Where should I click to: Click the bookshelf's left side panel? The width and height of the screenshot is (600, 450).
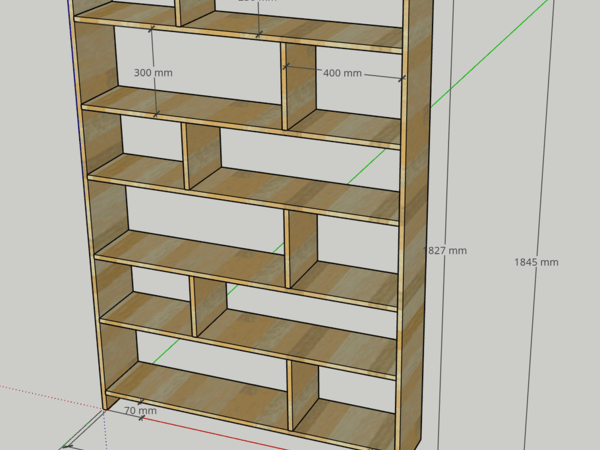point(95,200)
